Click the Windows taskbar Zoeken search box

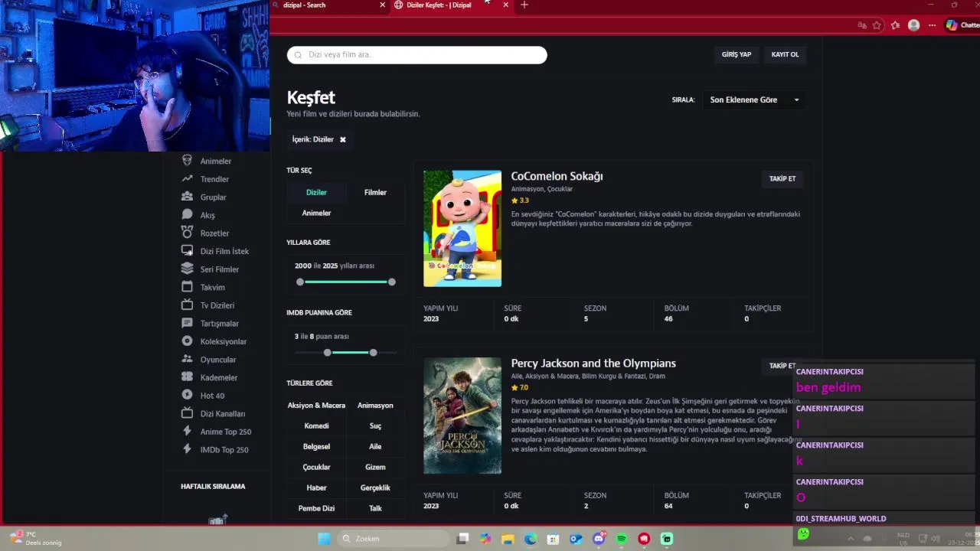pyautogui.click(x=394, y=539)
